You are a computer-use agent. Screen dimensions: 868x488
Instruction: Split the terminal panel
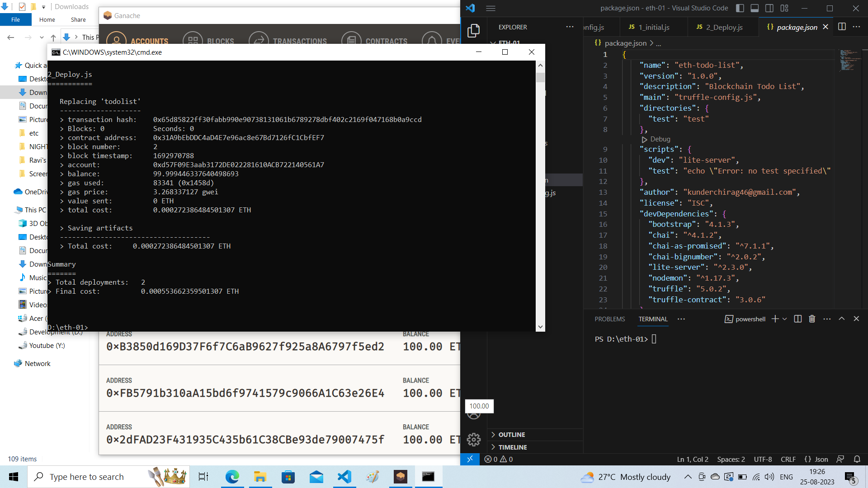pos(798,319)
